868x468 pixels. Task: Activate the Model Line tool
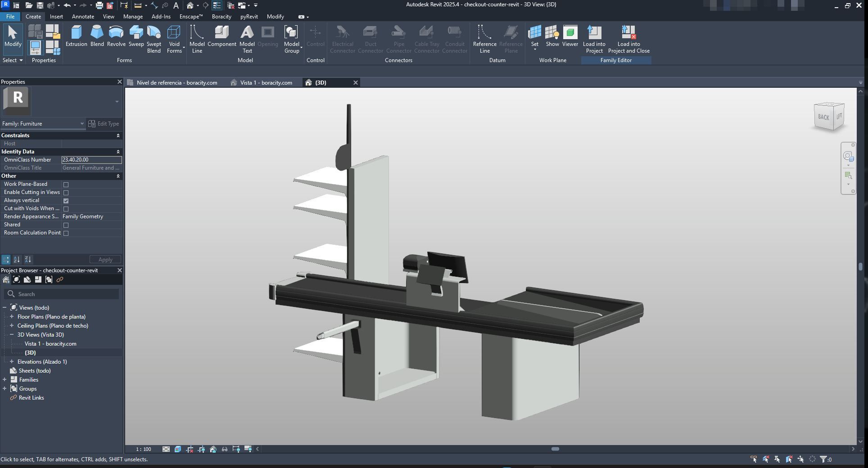(197, 39)
